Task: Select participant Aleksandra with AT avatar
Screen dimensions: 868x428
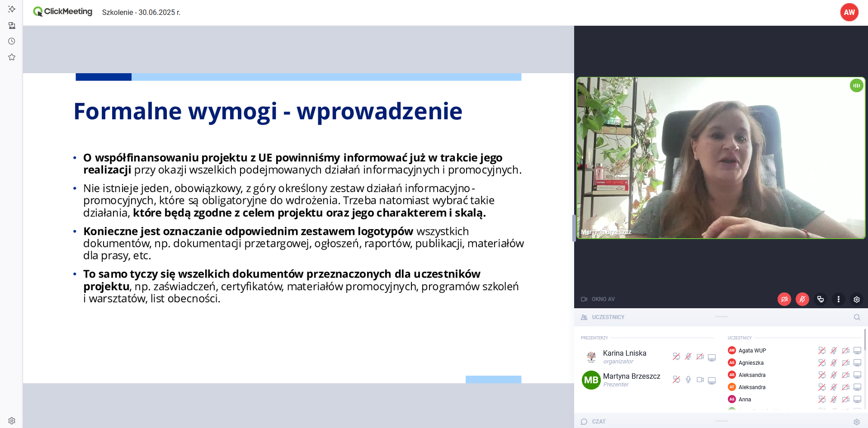Action: (752, 387)
